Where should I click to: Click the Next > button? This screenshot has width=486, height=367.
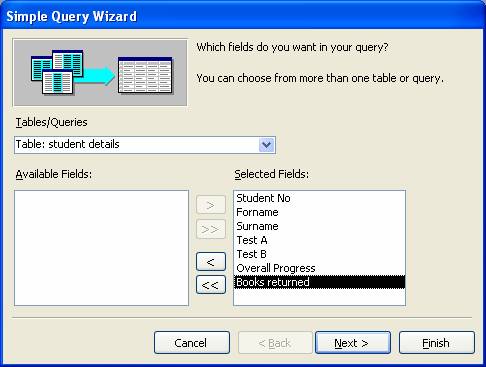pos(353,342)
